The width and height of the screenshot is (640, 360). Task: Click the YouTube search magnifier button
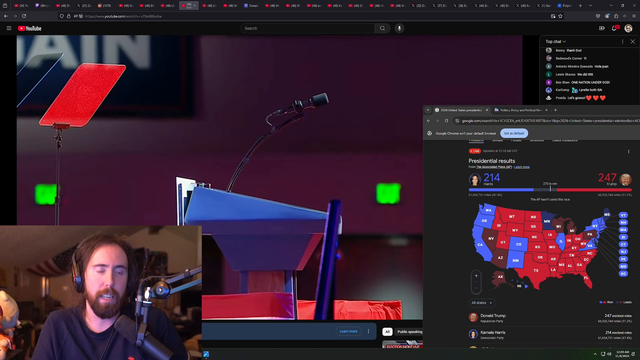point(382,28)
